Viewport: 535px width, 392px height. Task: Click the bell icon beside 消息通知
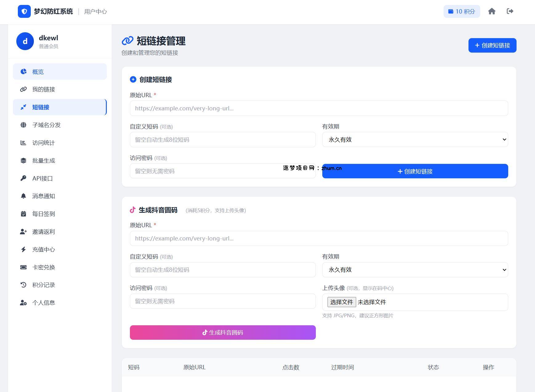[23, 196]
